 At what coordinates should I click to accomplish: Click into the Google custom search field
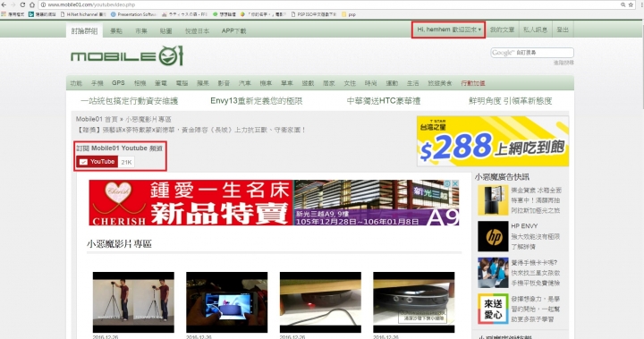[532, 53]
